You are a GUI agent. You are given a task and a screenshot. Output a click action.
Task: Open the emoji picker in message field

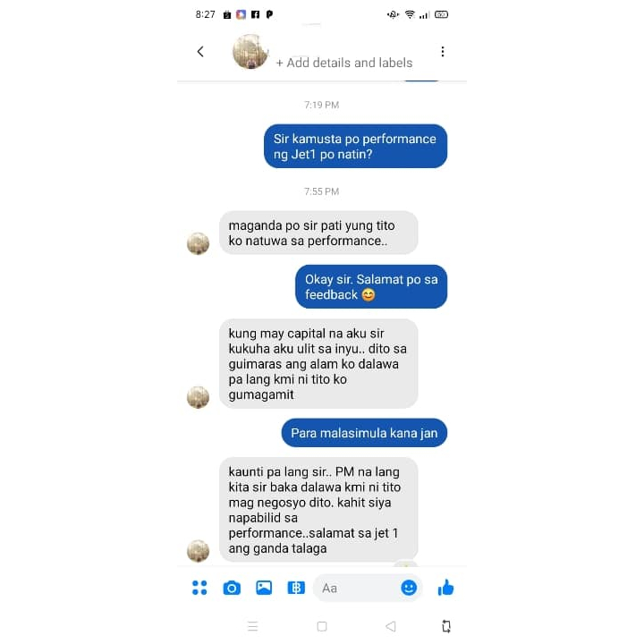(x=409, y=588)
